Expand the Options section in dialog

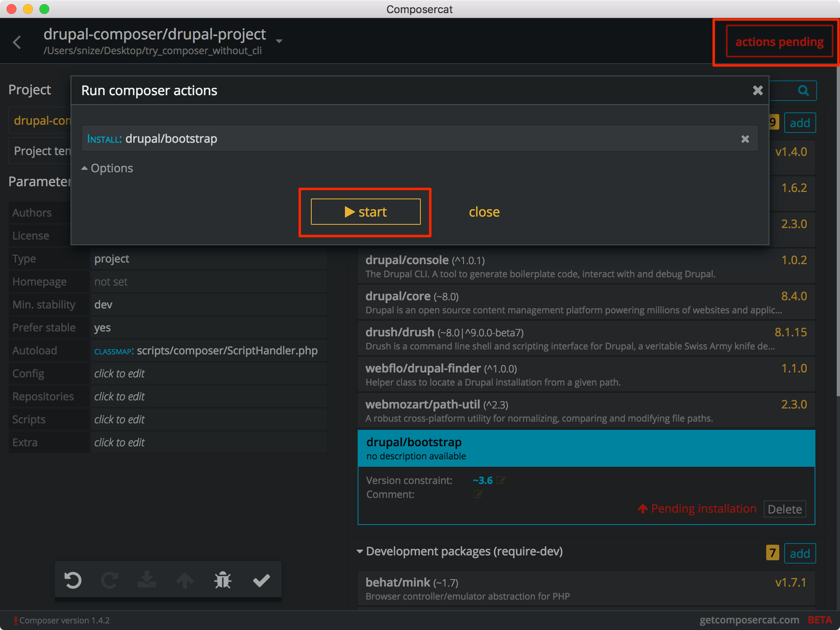[107, 168]
